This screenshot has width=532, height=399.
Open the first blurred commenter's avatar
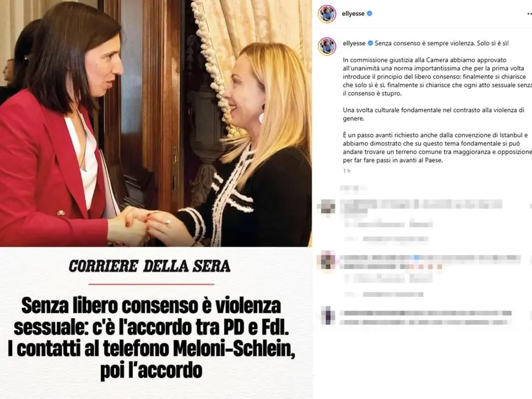[328, 206]
